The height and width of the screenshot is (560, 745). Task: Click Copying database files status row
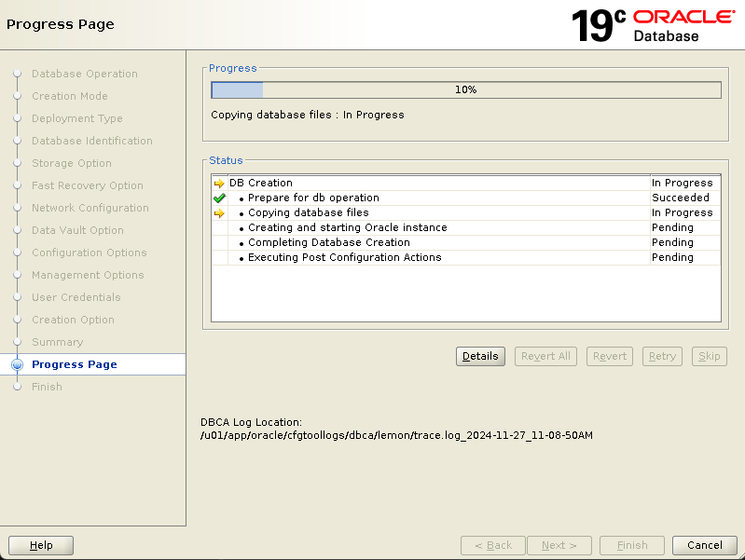coord(465,212)
